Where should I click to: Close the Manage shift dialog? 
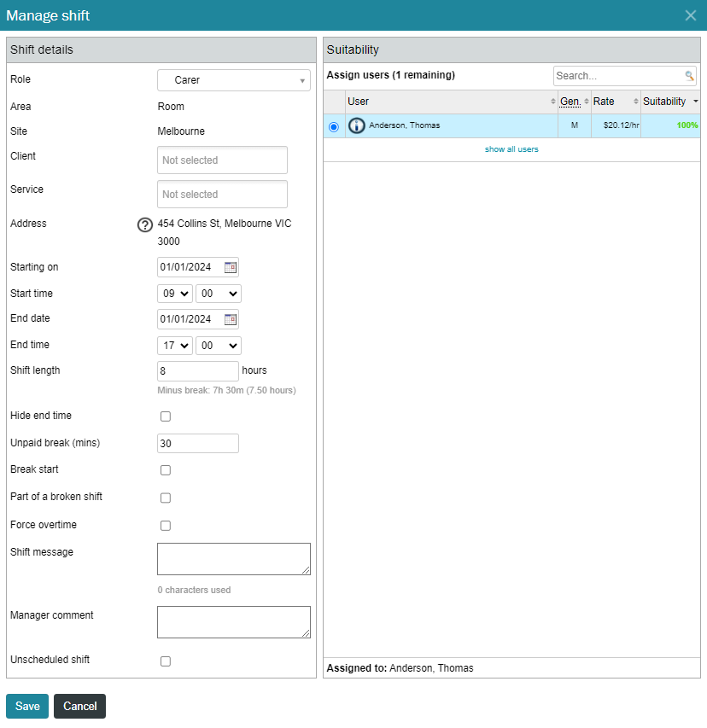(690, 15)
